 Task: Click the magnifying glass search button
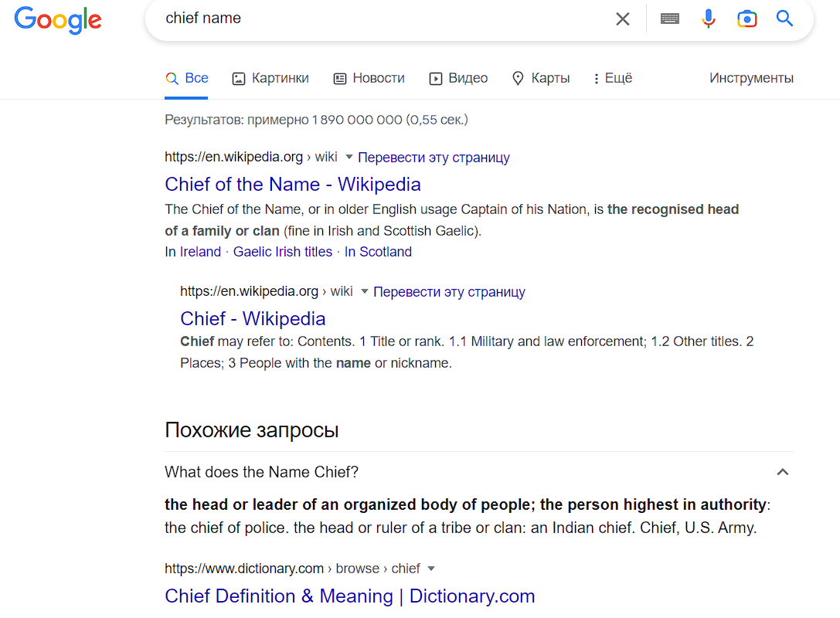click(785, 19)
